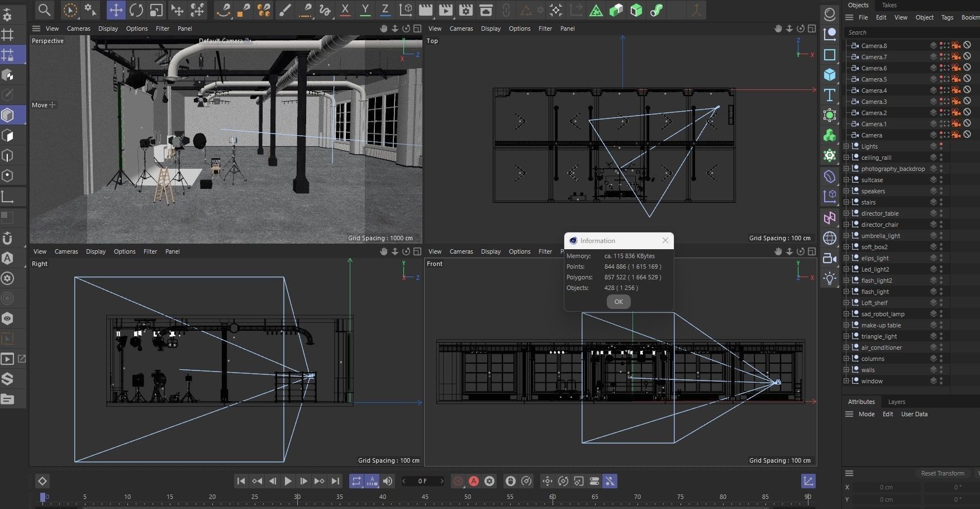Maximize the Top viewport toggle icon
Screen dimensions: 980x509
(811, 28)
